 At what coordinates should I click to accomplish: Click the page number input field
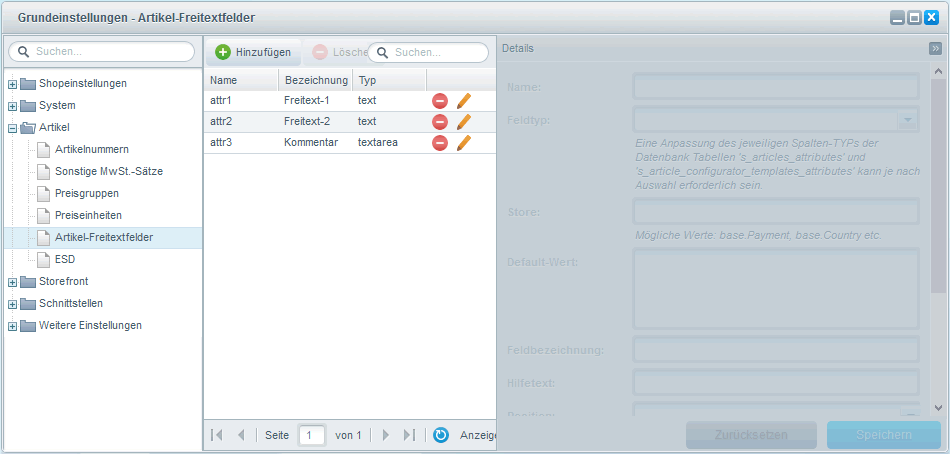[311, 435]
